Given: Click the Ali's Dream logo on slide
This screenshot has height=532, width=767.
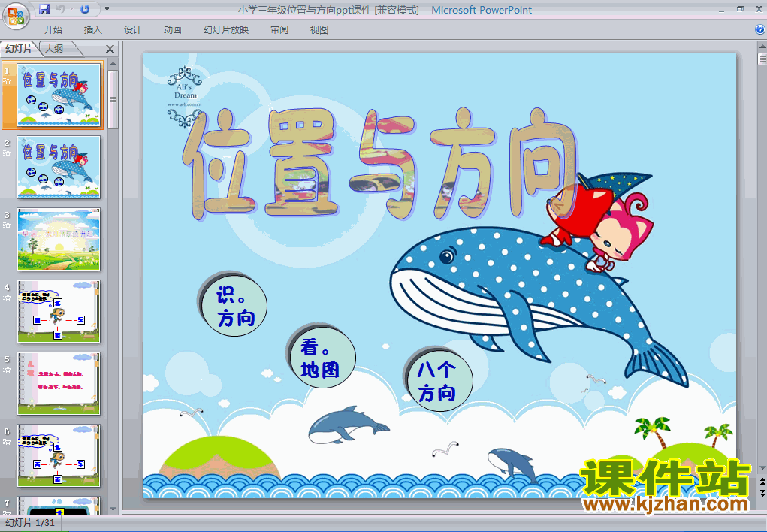Looking at the screenshot, I should 185,96.
